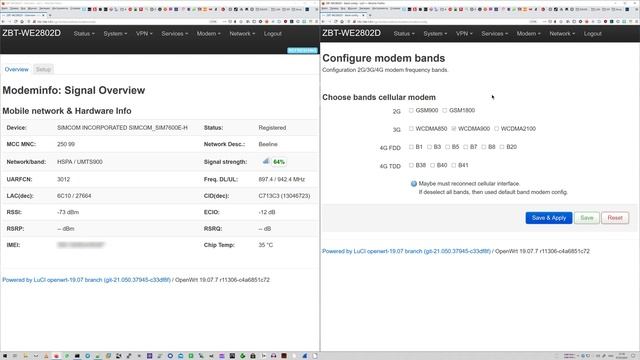The width and height of the screenshot is (640, 360).
Task: Click CID value C713C3
Action: point(284,196)
